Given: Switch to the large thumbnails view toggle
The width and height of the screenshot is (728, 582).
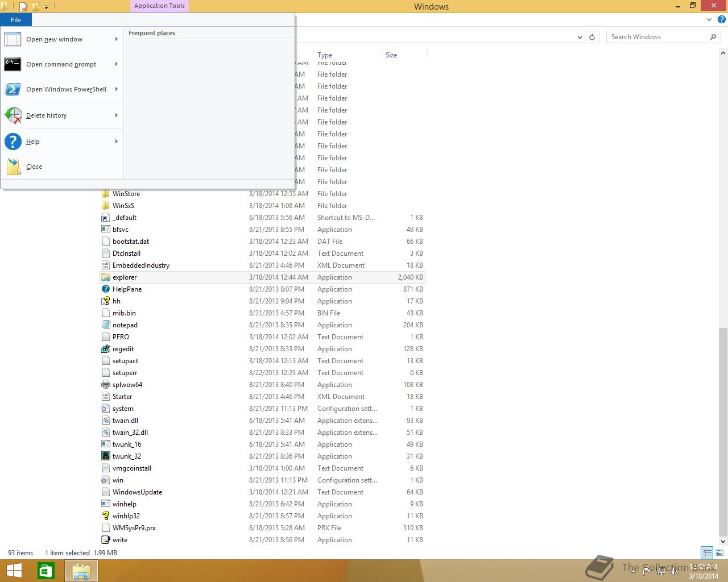Looking at the screenshot, I should coord(719,552).
